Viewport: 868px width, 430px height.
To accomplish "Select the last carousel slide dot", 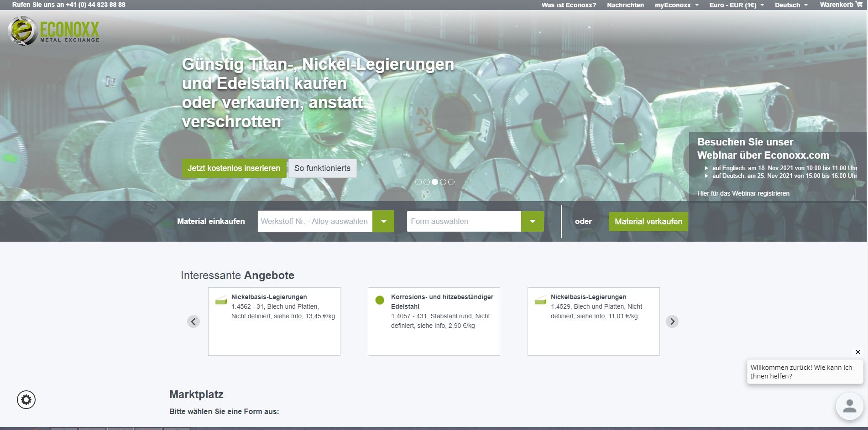I will click(x=451, y=182).
